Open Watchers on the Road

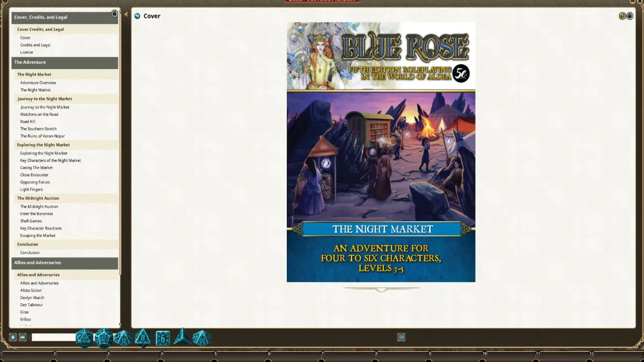39,115
